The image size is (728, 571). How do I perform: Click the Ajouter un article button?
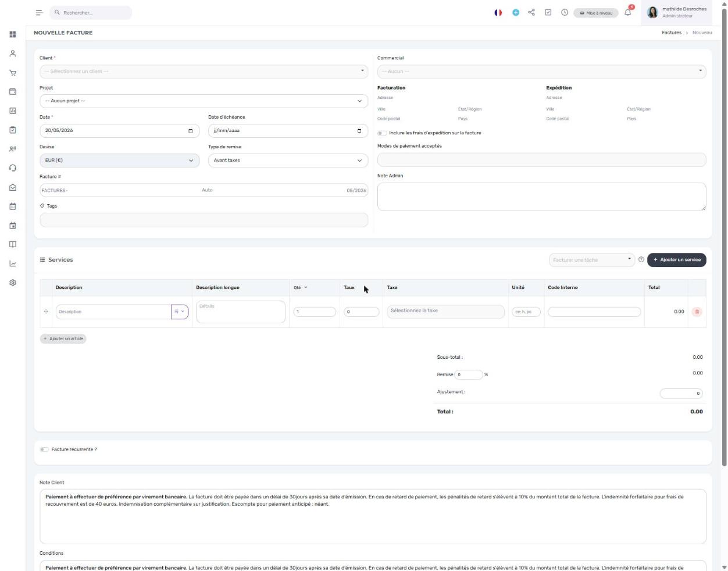63,338
